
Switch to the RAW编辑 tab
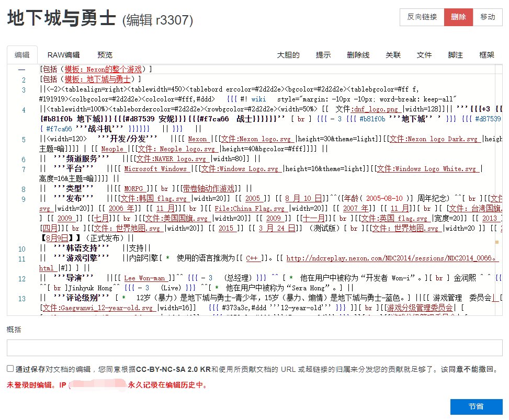(64, 55)
